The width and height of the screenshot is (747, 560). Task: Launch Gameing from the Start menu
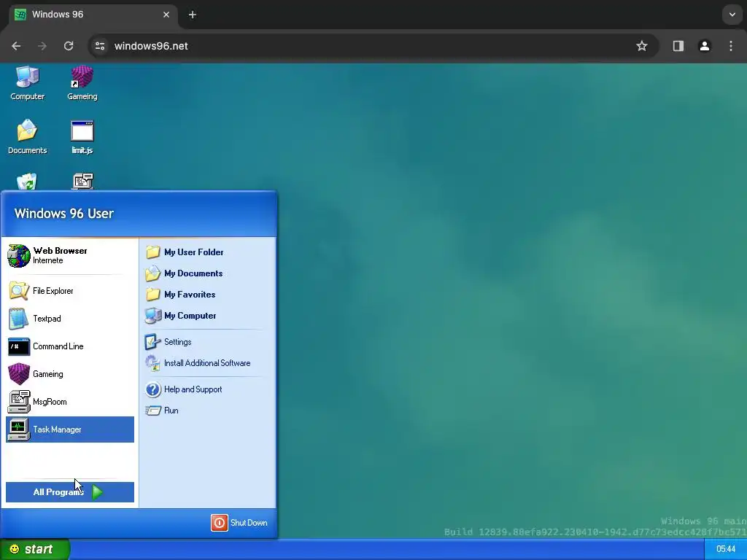coord(69,374)
